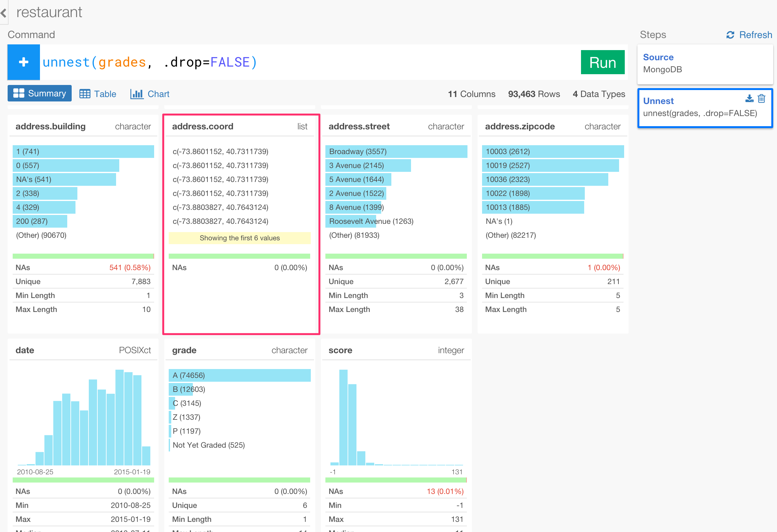Click the address.zipcode column header
The width and height of the screenshot is (777, 532).
520,126
